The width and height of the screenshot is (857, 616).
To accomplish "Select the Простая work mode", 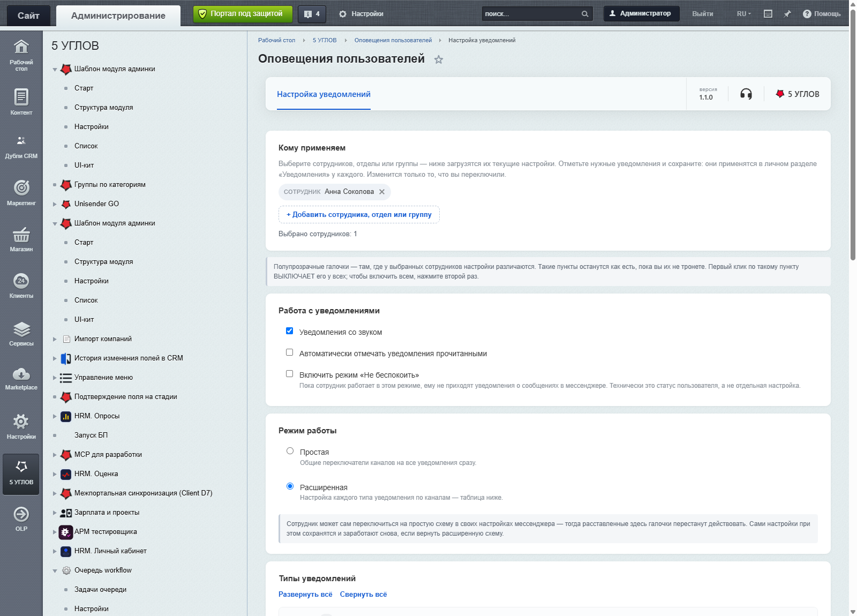I will point(290,451).
